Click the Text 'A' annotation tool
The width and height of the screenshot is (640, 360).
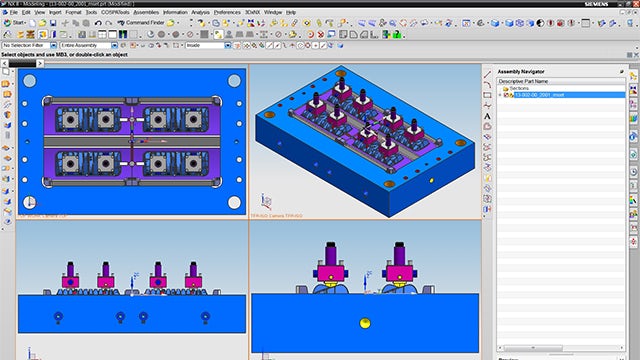(487, 116)
